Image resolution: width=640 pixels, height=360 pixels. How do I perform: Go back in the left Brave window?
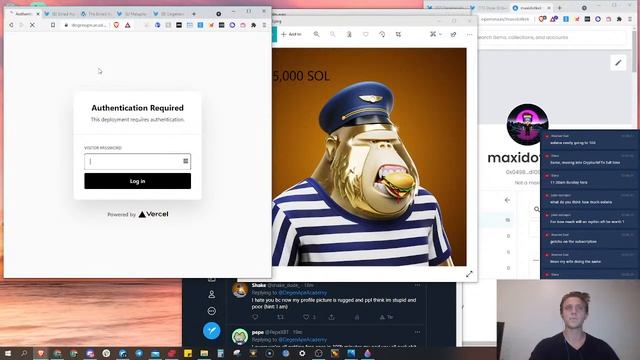pos(11,25)
